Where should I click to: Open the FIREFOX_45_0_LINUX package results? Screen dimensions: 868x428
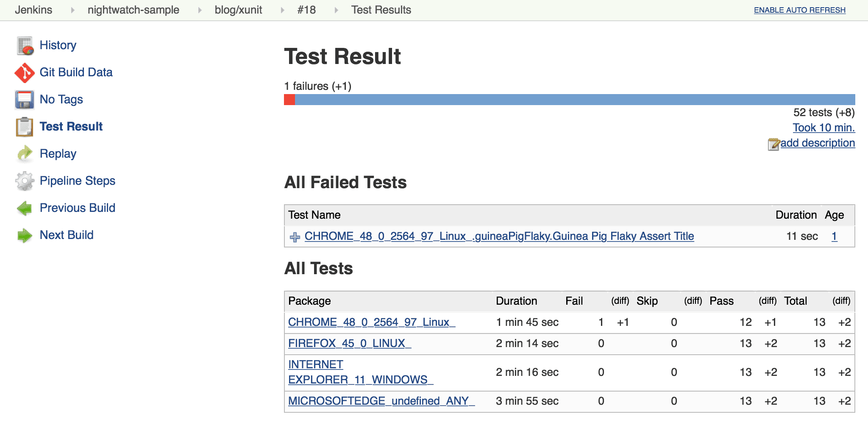(x=349, y=343)
